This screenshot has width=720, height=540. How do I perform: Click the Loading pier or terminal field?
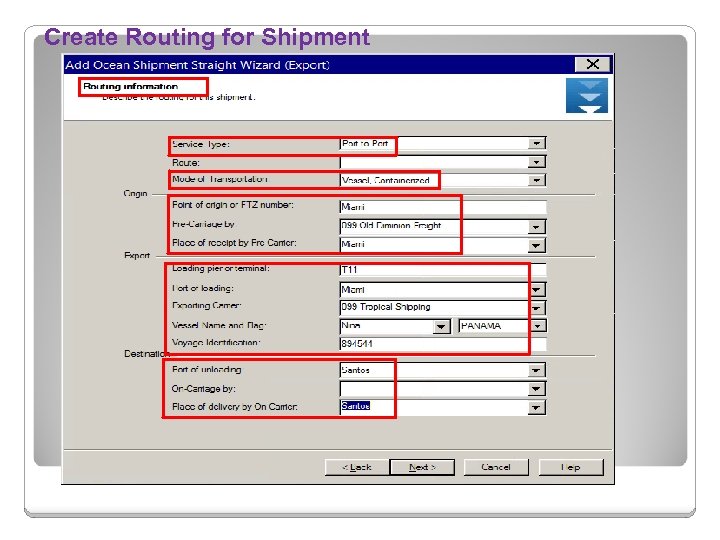443,270
